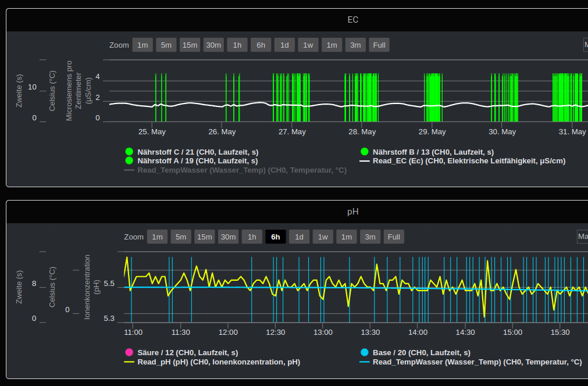
Task: Select 15m zoom in the EC chart
Action: [190, 45]
